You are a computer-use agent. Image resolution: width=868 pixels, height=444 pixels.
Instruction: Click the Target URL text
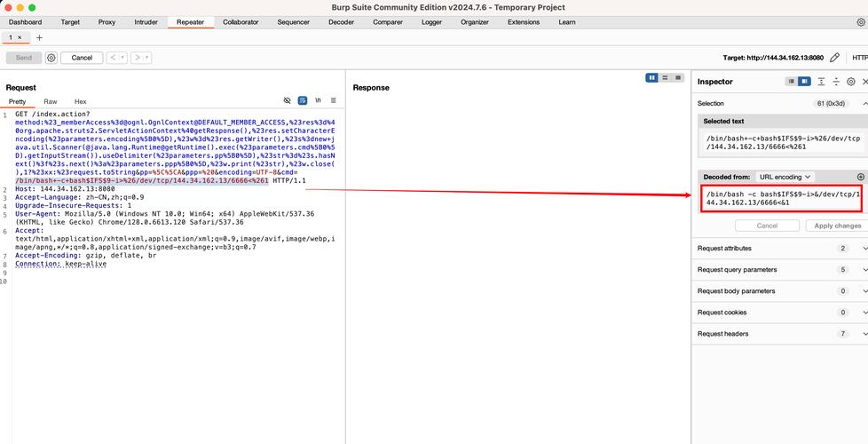(773, 58)
